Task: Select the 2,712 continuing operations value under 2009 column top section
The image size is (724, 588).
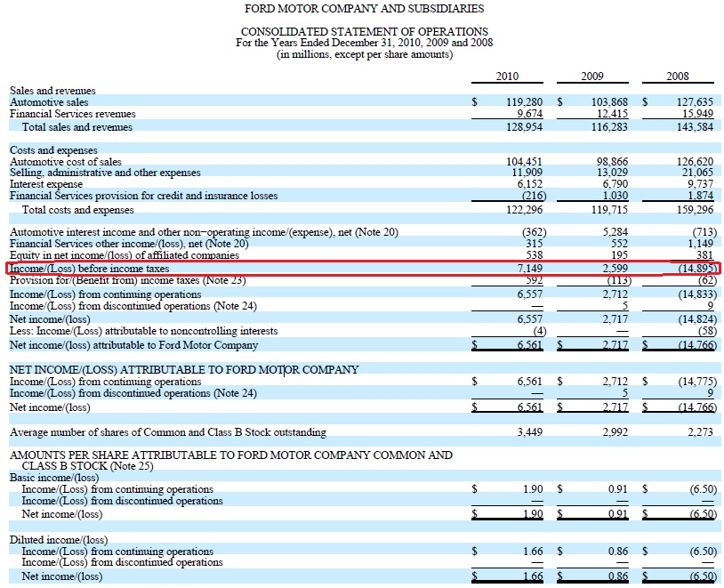Action: [x=615, y=294]
